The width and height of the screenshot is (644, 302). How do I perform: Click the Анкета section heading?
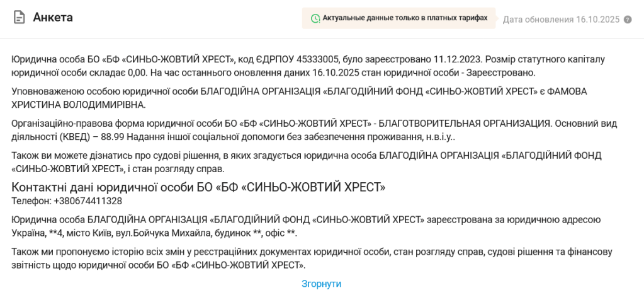pos(53,18)
